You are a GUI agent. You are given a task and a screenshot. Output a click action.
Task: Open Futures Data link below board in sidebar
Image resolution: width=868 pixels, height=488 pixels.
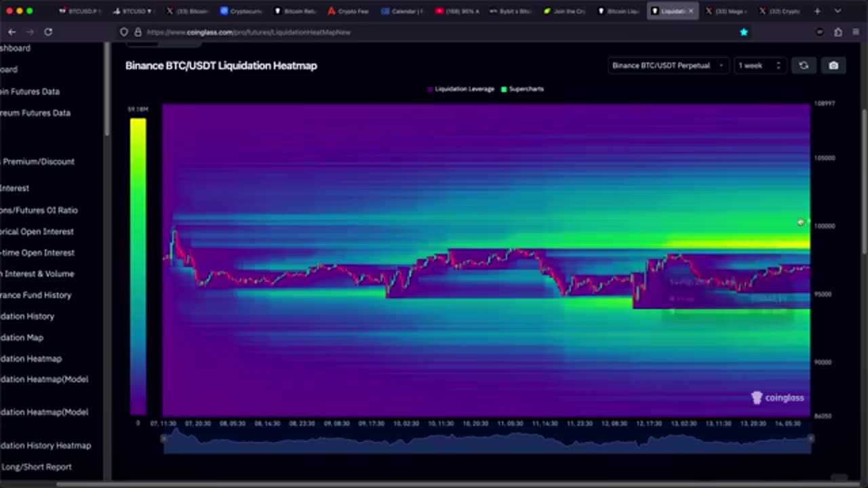30,91
